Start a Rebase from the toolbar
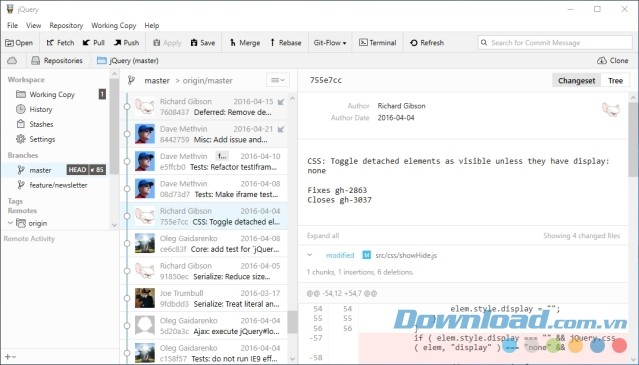639x365 pixels. point(285,43)
